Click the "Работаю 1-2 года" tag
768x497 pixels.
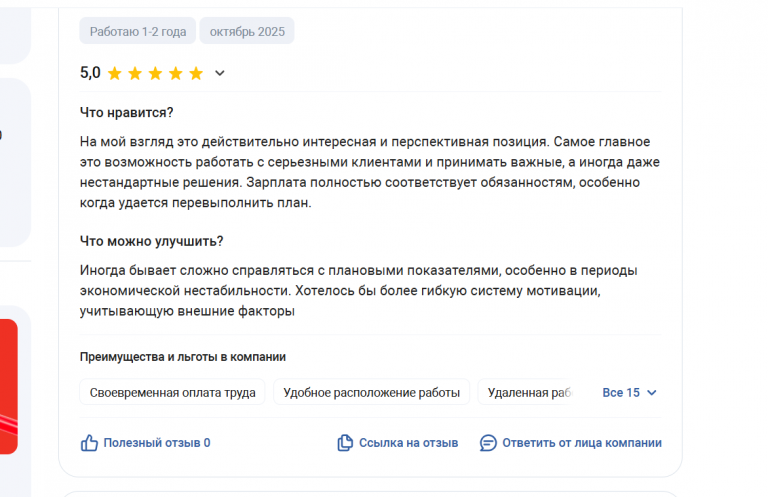tap(138, 32)
